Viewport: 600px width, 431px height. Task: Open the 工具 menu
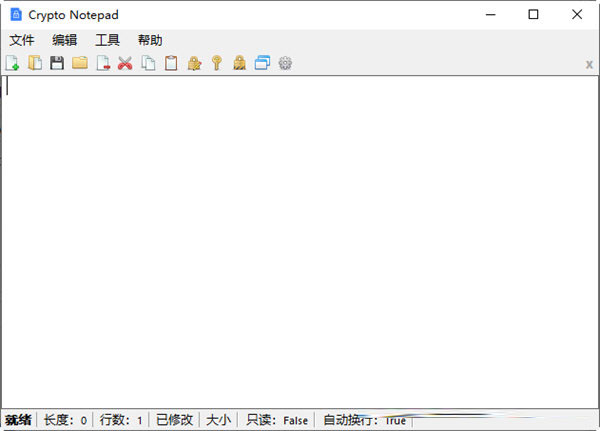(108, 40)
